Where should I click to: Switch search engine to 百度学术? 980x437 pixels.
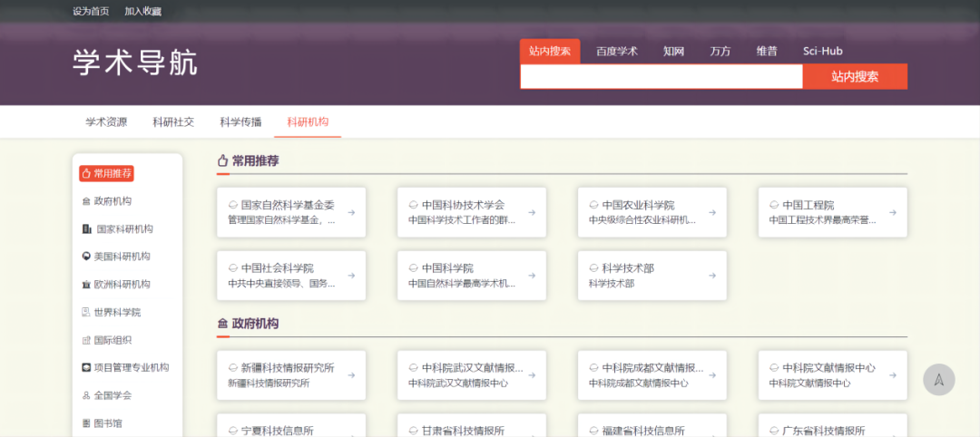(x=616, y=51)
